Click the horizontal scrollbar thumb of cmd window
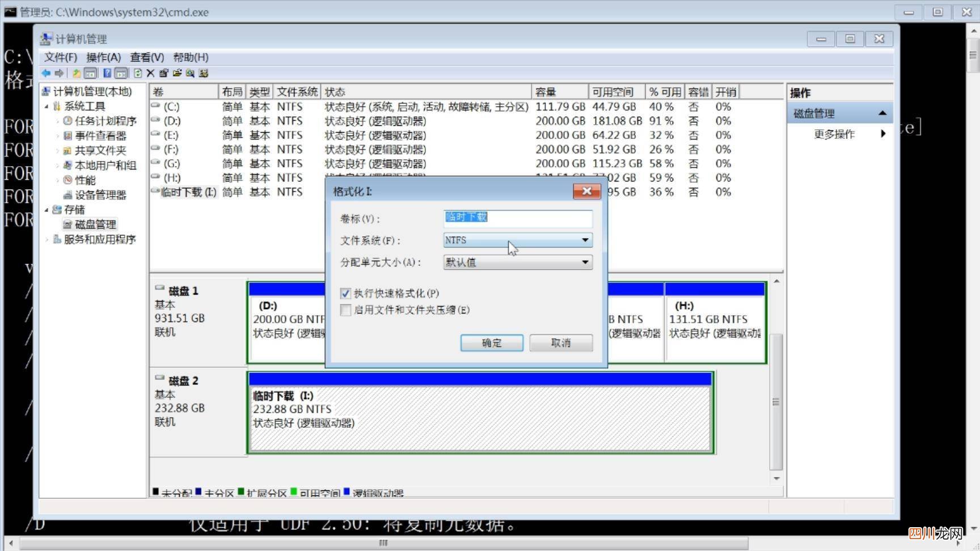 click(383, 543)
